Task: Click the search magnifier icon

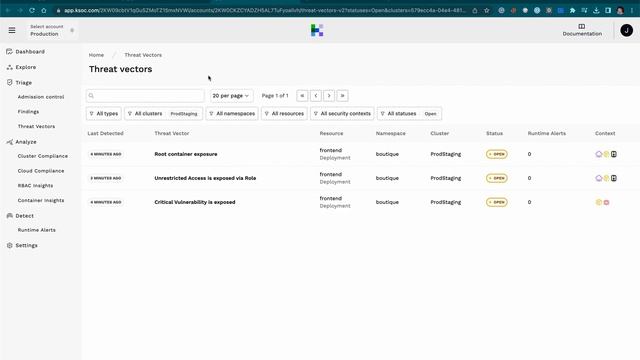Action: pyautogui.click(x=91, y=96)
